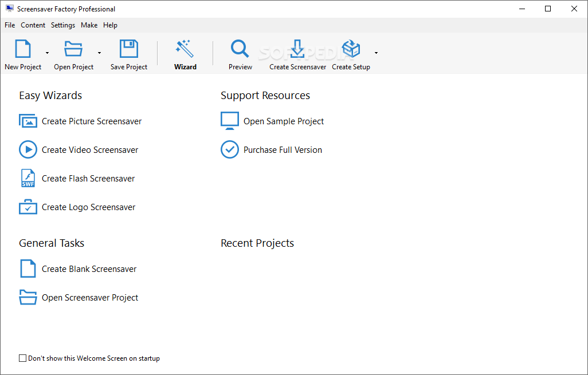Open the Settings menu

point(63,25)
